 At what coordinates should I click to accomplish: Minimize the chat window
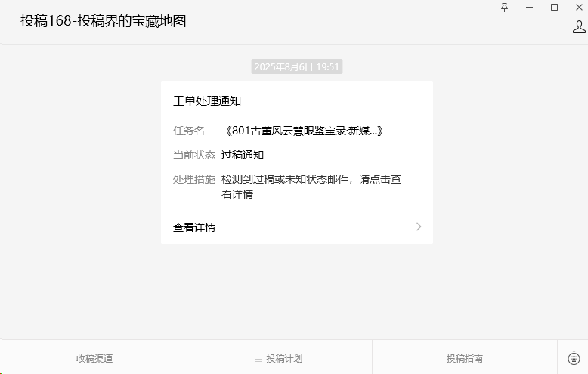tap(530, 7)
